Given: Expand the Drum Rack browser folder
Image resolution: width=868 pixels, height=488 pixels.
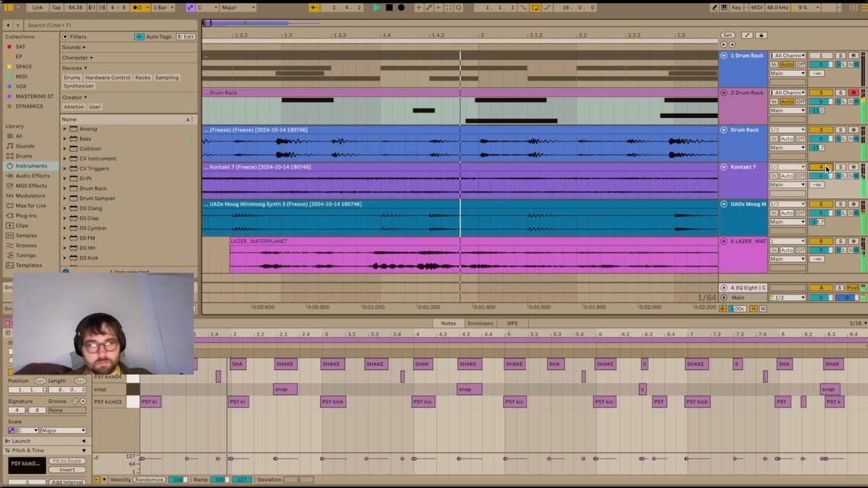Looking at the screenshot, I should [65, 188].
